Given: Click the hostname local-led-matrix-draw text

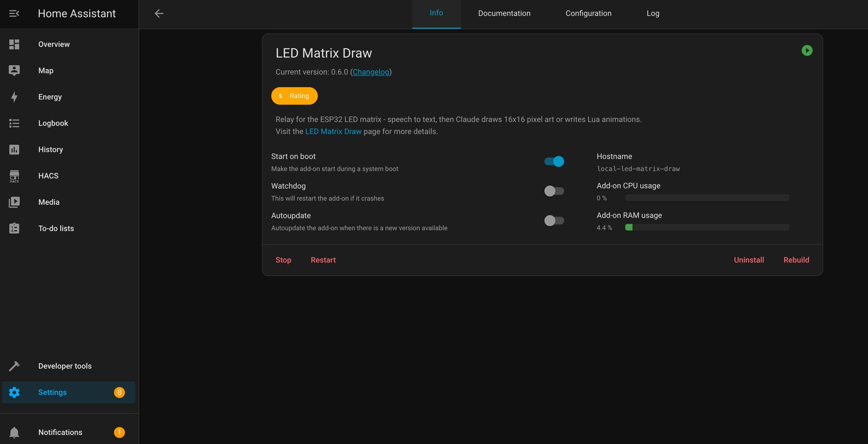Looking at the screenshot, I should (638, 169).
